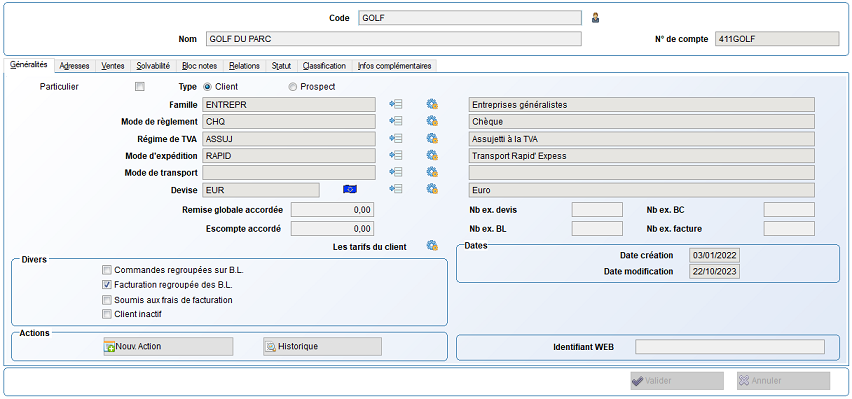
Task: Open the Classification tab
Action: (324, 66)
